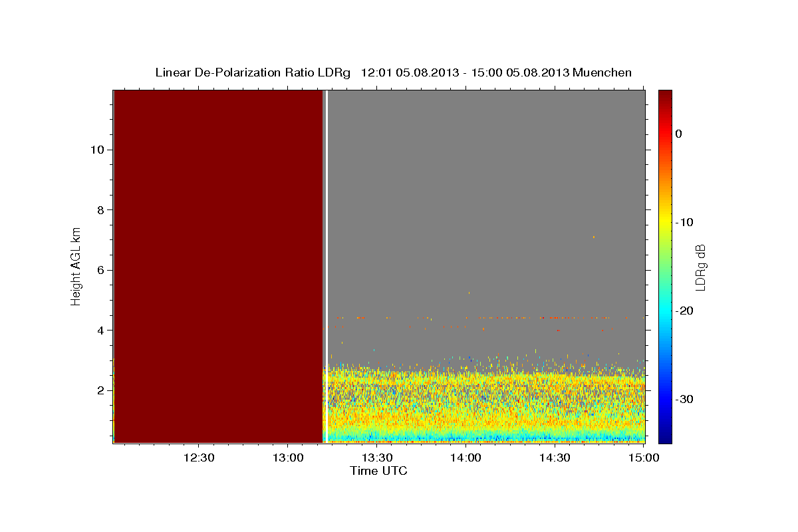798x532 pixels.
Task: Click the 14:30 time tick label
Action: (555, 458)
